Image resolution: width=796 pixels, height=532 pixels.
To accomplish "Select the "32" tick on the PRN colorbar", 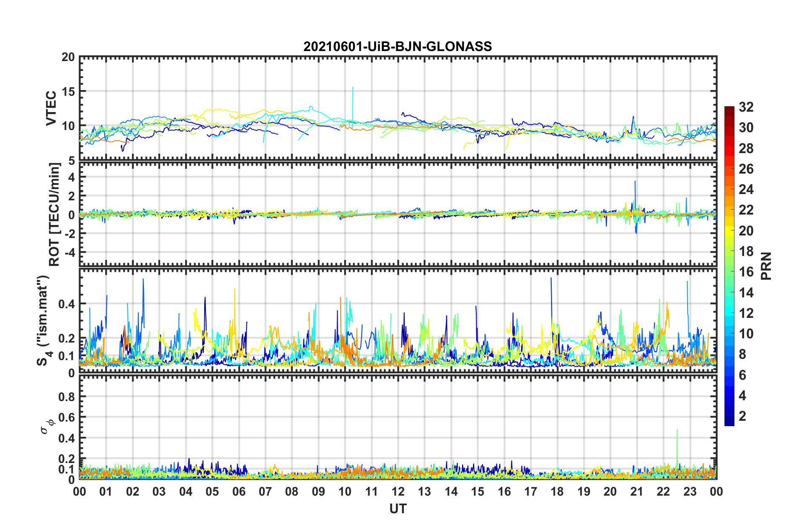I will click(x=746, y=107).
